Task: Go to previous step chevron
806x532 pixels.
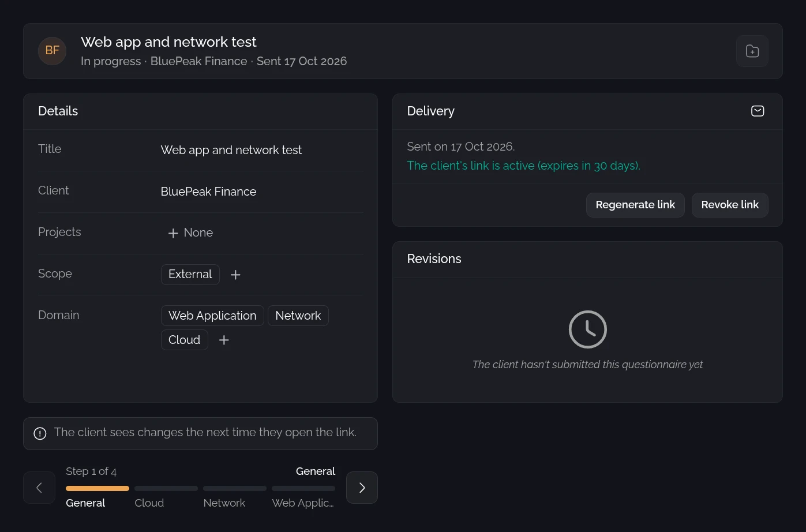Action: coord(39,488)
